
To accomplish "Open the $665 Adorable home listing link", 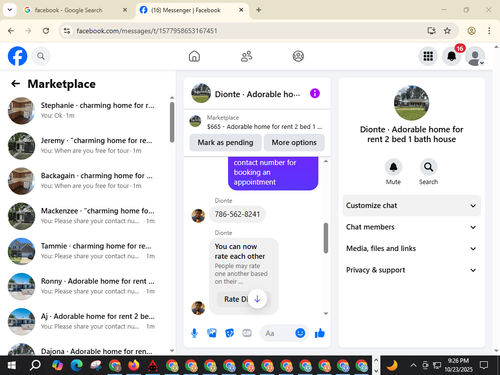I will point(257,122).
